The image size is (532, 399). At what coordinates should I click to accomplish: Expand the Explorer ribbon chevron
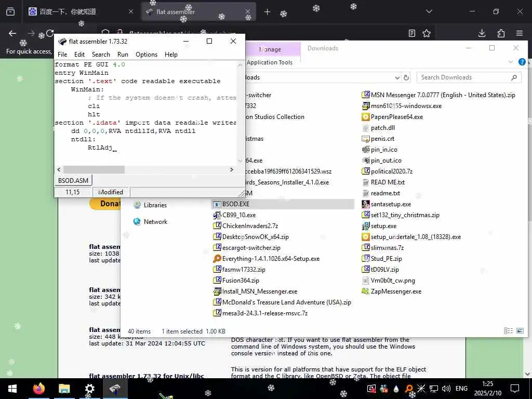point(511,62)
